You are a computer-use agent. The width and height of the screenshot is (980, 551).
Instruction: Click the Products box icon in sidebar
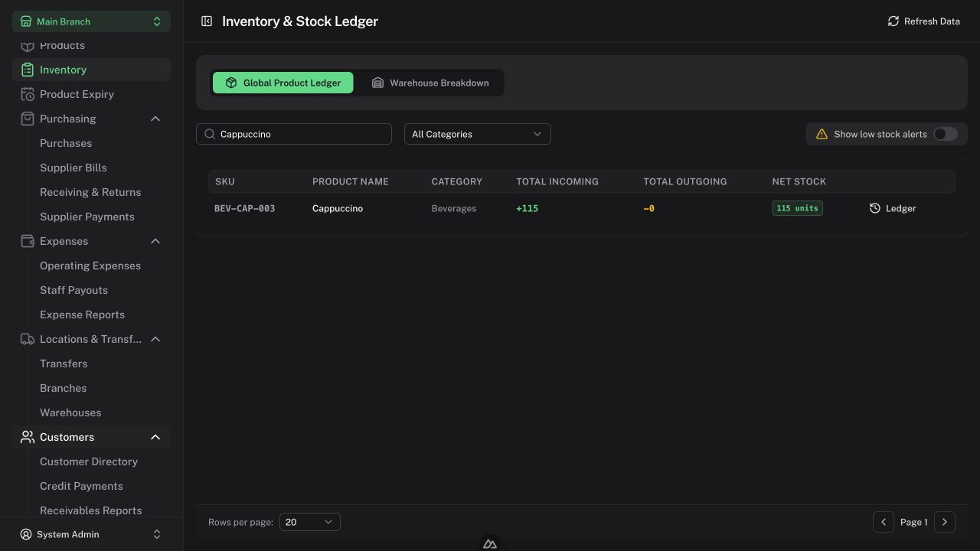point(28,46)
